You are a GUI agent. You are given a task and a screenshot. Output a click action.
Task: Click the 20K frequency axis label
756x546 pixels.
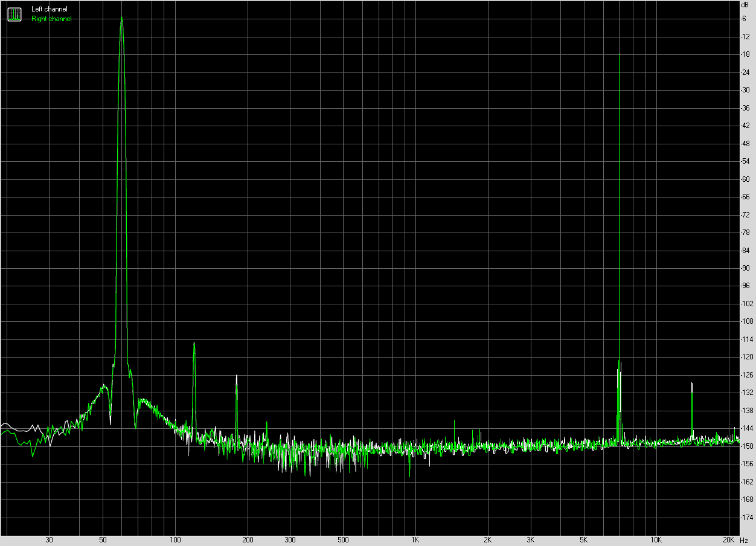[728, 540]
